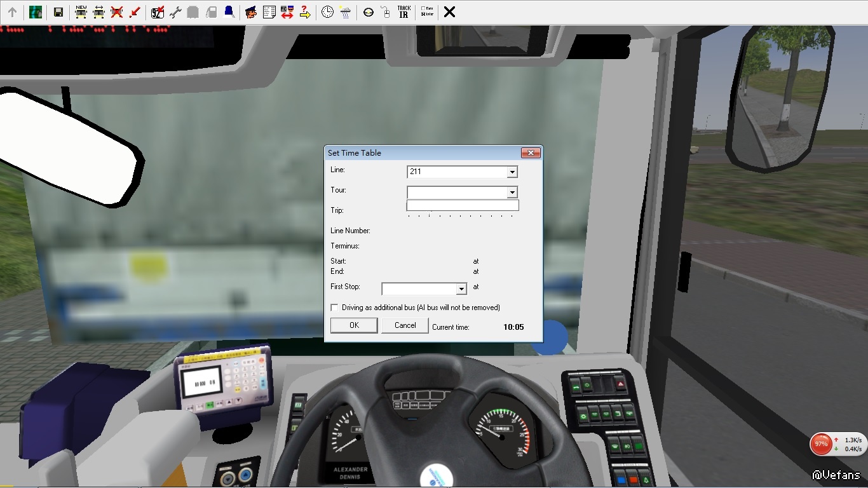Viewport: 868px width, 488px height.
Task: Click the bus crossed out in red
Action: point(116,12)
